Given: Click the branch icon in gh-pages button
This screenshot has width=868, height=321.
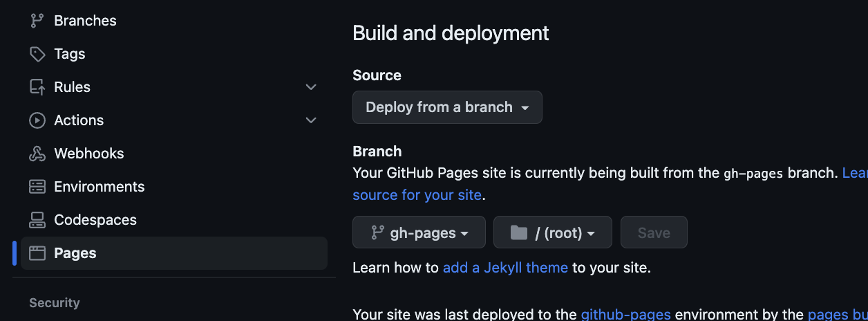Looking at the screenshot, I should coord(377,233).
